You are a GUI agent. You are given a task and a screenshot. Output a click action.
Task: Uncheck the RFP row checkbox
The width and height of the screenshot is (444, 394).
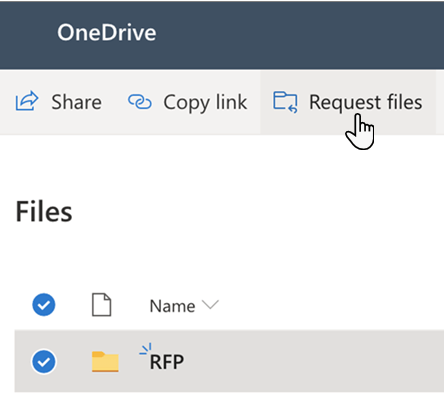[44, 362]
